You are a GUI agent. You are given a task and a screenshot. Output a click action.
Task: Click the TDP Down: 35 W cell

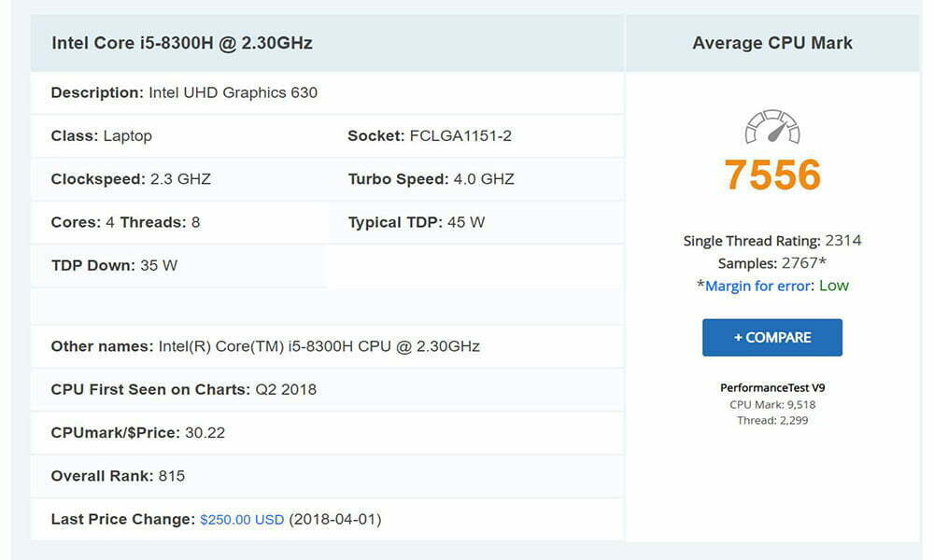point(178,265)
